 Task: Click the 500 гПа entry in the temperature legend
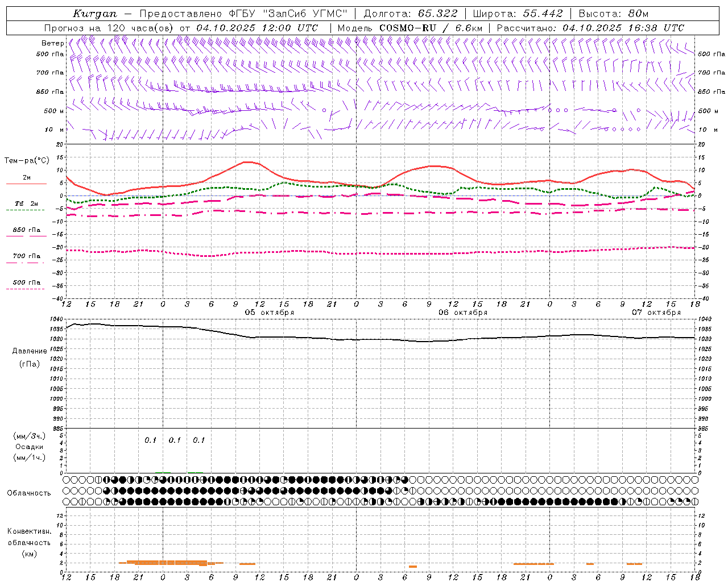click(x=27, y=282)
